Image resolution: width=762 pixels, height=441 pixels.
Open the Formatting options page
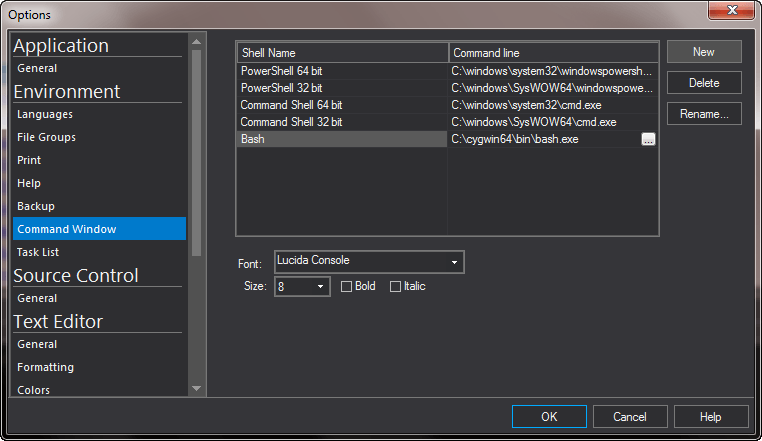(99, 367)
